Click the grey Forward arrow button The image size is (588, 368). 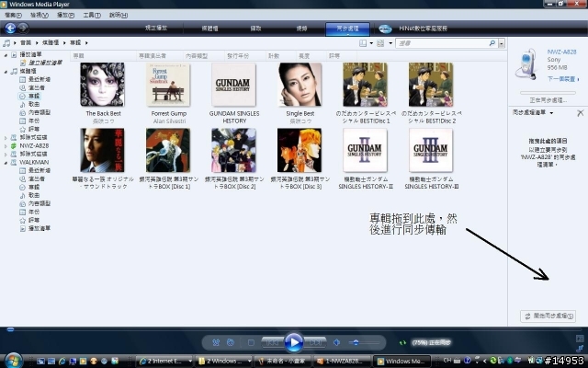(x=23, y=29)
